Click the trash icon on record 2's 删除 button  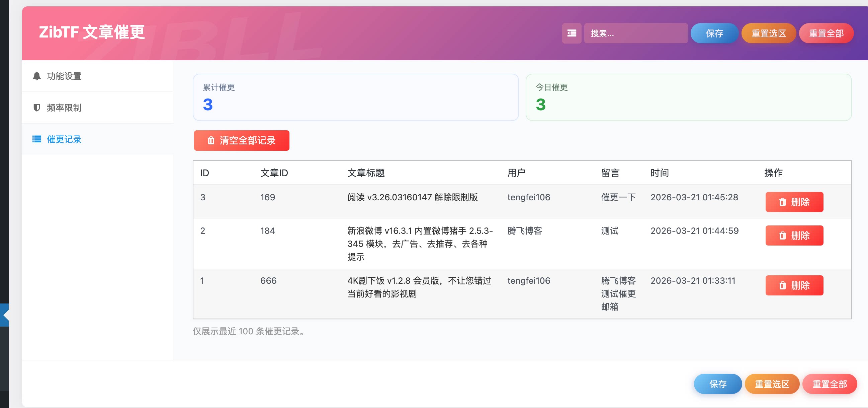[x=783, y=235]
